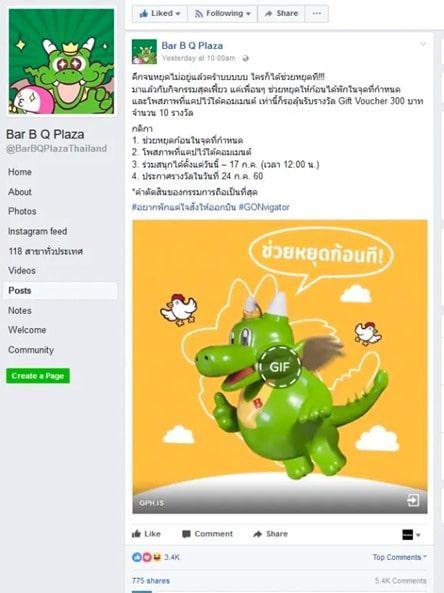Click the #GONvigator hashtag link
This screenshot has height=593, width=444.
coord(264,207)
